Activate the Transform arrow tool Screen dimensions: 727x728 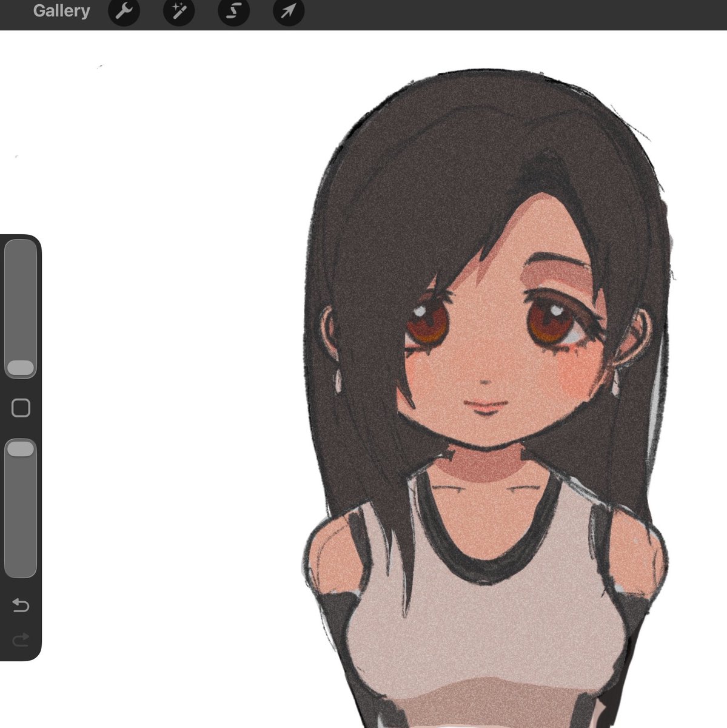[x=289, y=11]
